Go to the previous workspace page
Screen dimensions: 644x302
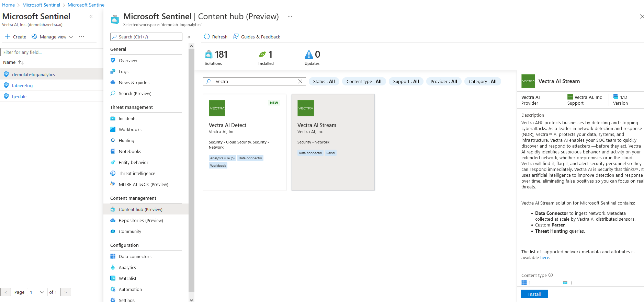click(5, 292)
